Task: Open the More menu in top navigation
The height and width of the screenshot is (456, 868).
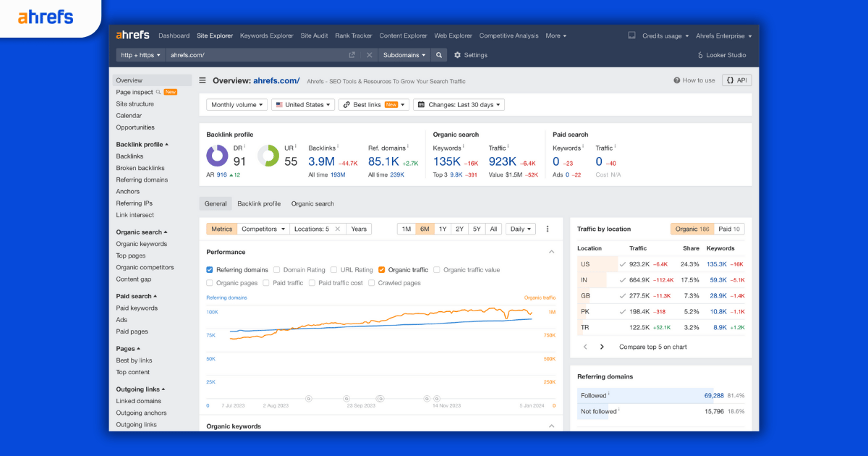Action: click(x=556, y=35)
